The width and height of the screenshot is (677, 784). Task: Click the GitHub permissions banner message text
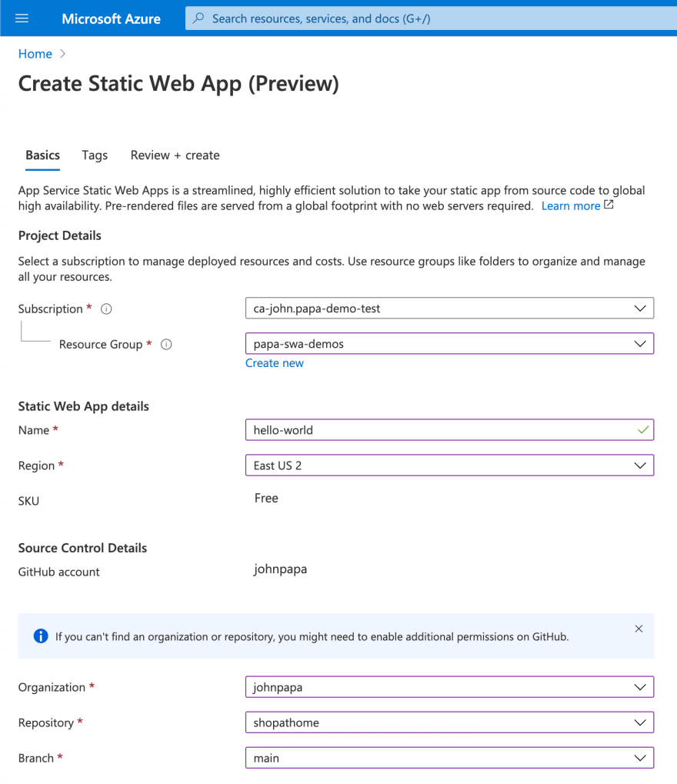point(312,636)
